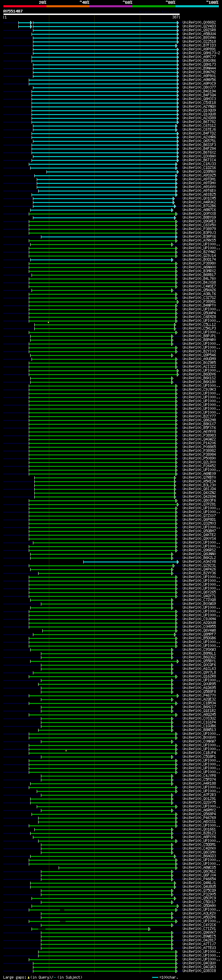The width and height of the screenshot is (222, 980).
Task: Open hit UniRef100_A5BUU4
Action: (199, 34)
